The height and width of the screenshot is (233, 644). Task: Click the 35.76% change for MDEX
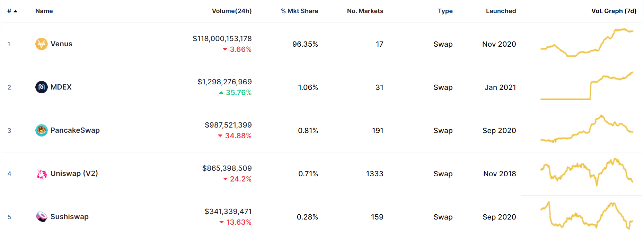click(239, 93)
